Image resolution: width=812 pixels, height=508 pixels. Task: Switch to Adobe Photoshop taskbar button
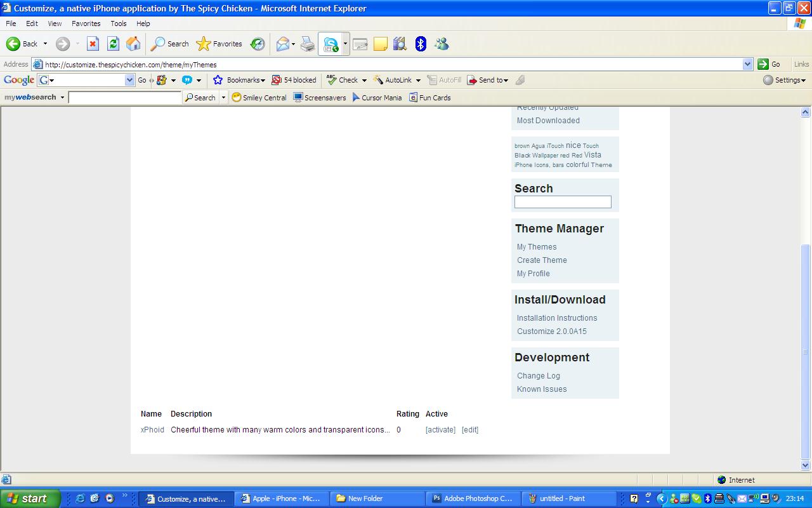click(x=473, y=498)
